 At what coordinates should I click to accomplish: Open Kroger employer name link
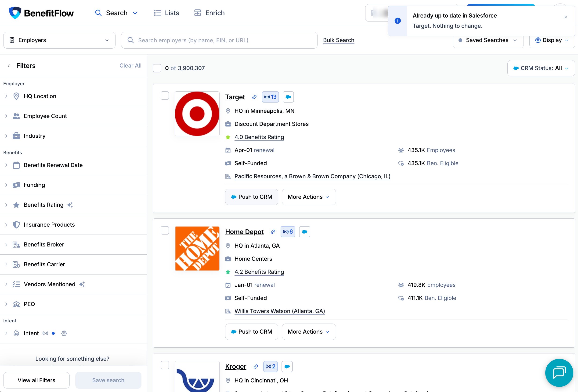tap(235, 366)
